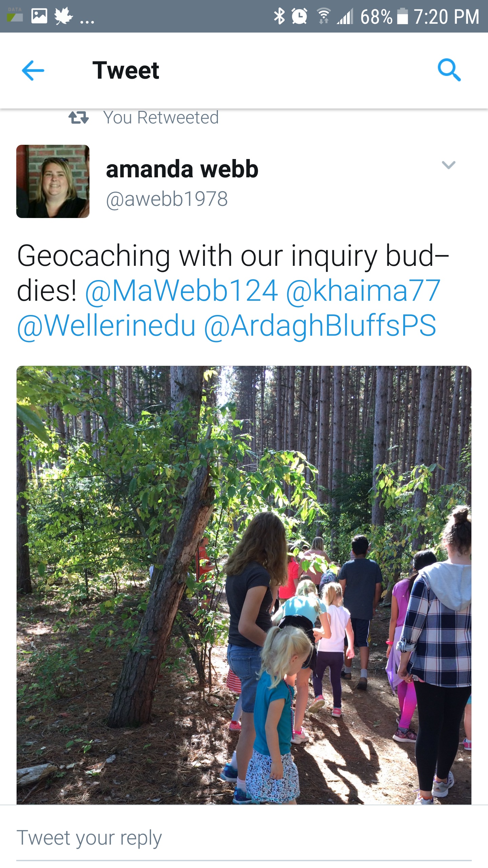The width and height of the screenshot is (488, 868).
Task: Open the @ArdaghBluffsPS mention
Action: pos(320,325)
